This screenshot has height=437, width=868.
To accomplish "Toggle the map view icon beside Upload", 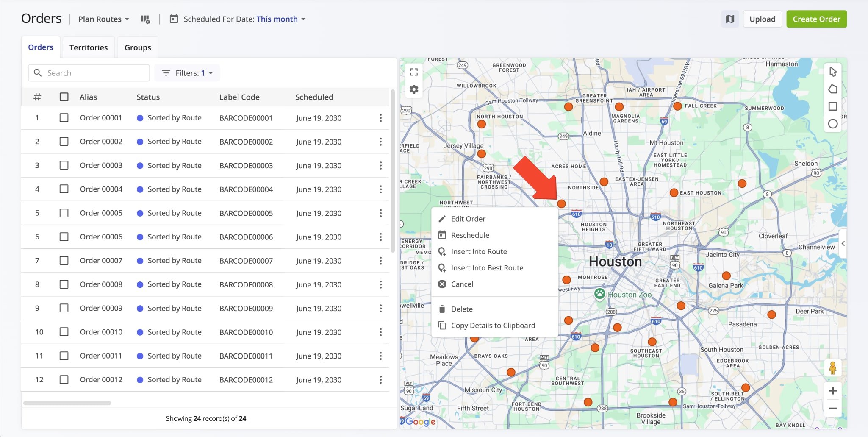I will (x=730, y=19).
